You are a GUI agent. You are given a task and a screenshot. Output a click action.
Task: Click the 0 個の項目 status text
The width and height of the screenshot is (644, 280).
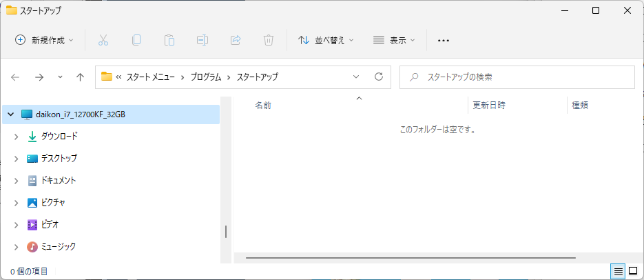(29, 271)
